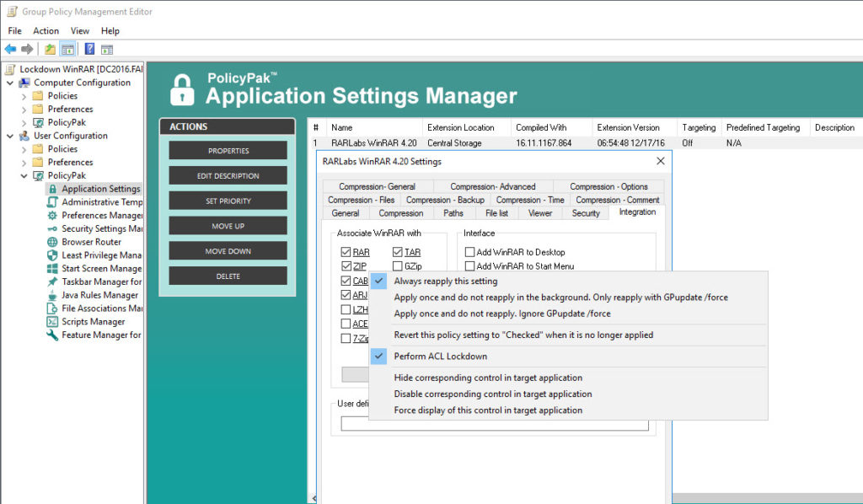Switch to the Compression - General tab
863x504 pixels.
(378, 186)
